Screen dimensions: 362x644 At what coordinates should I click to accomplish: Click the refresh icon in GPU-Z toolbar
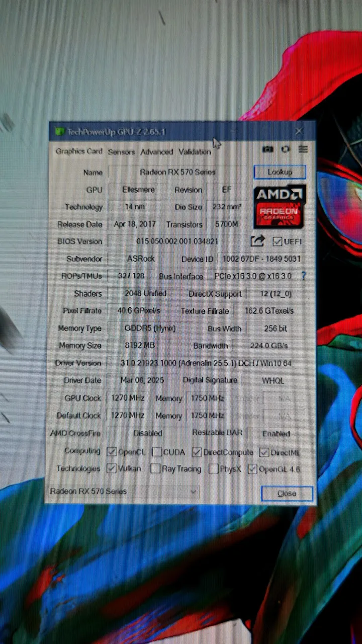tap(286, 149)
